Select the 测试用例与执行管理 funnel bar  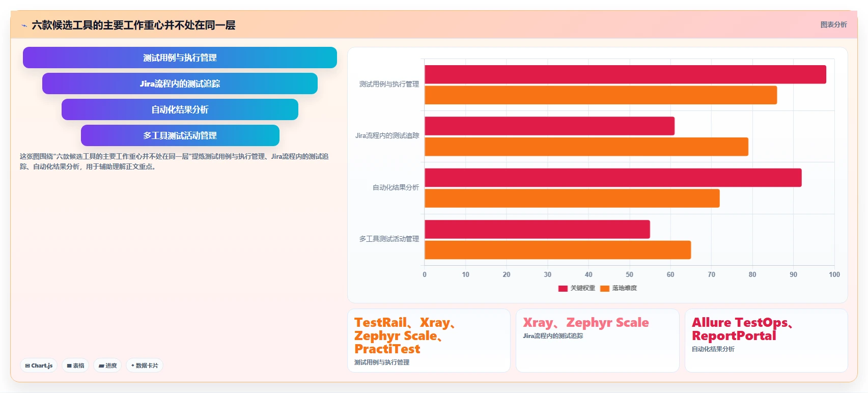[180, 58]
